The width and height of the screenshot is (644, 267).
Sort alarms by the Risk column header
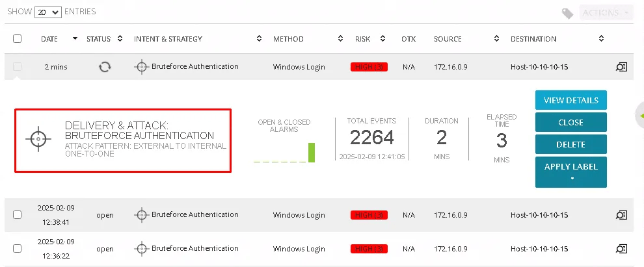368,39
